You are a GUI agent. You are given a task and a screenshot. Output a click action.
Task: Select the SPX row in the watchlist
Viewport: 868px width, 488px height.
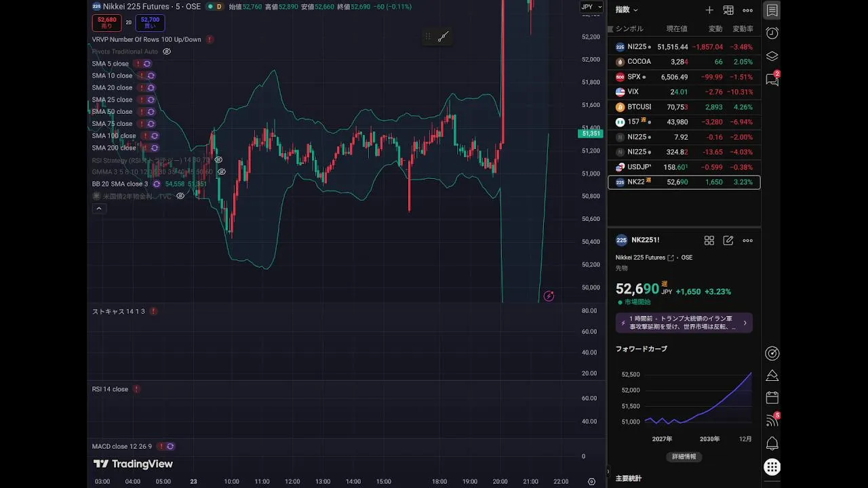click(684, 77)
